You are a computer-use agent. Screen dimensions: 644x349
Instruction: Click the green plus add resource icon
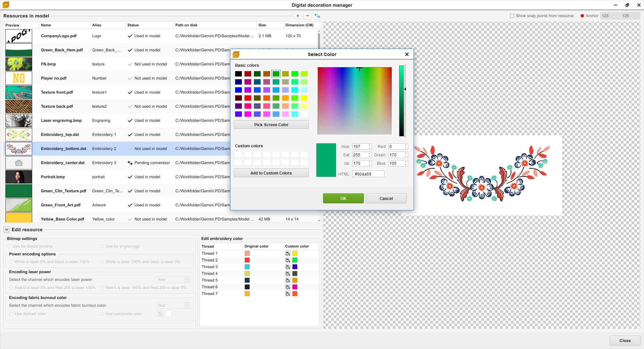tap(298, 16)
